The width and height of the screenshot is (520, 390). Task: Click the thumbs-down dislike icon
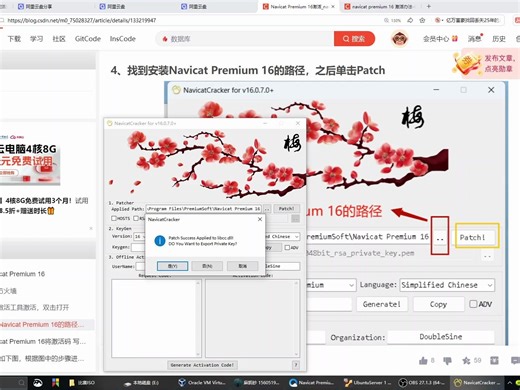pos(447,360)
